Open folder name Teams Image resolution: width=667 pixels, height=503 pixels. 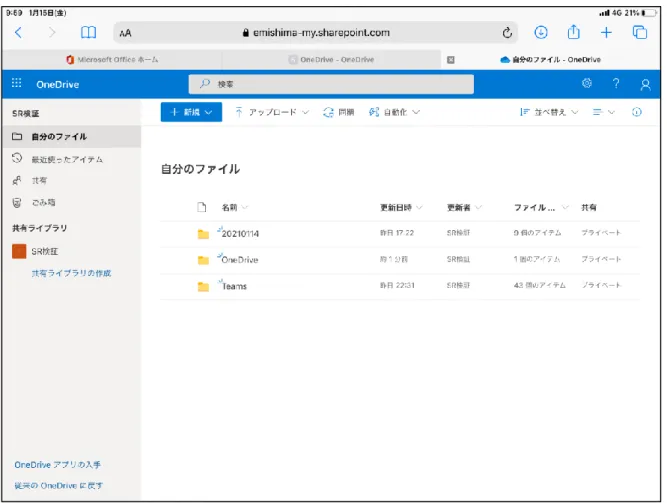(x=234, y=286)
